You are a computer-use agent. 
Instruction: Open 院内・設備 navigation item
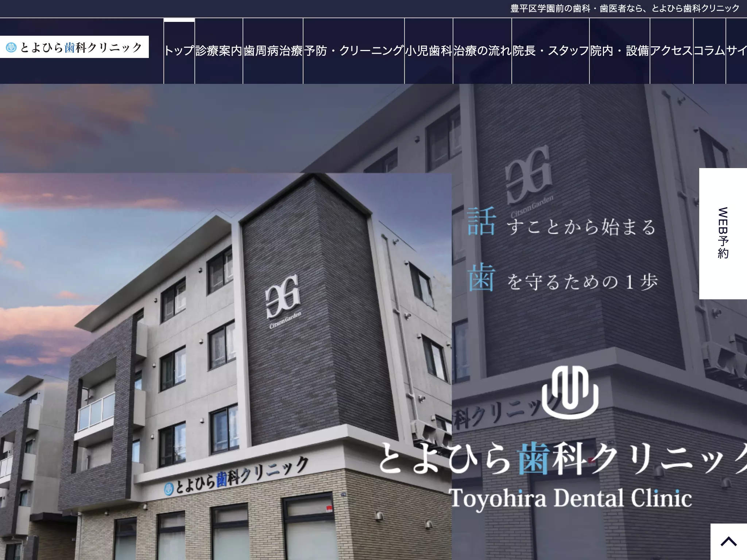click(x=620, y=51)
